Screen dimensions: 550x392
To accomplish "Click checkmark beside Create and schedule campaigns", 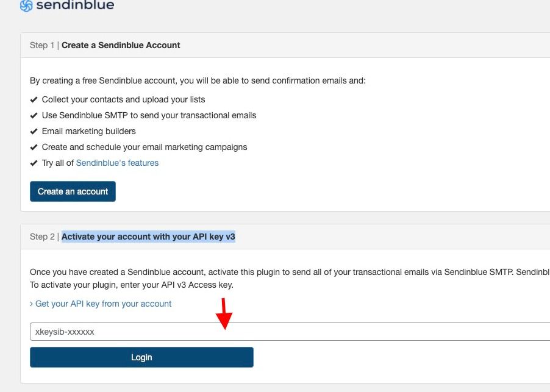I will [x=34, y=148].
